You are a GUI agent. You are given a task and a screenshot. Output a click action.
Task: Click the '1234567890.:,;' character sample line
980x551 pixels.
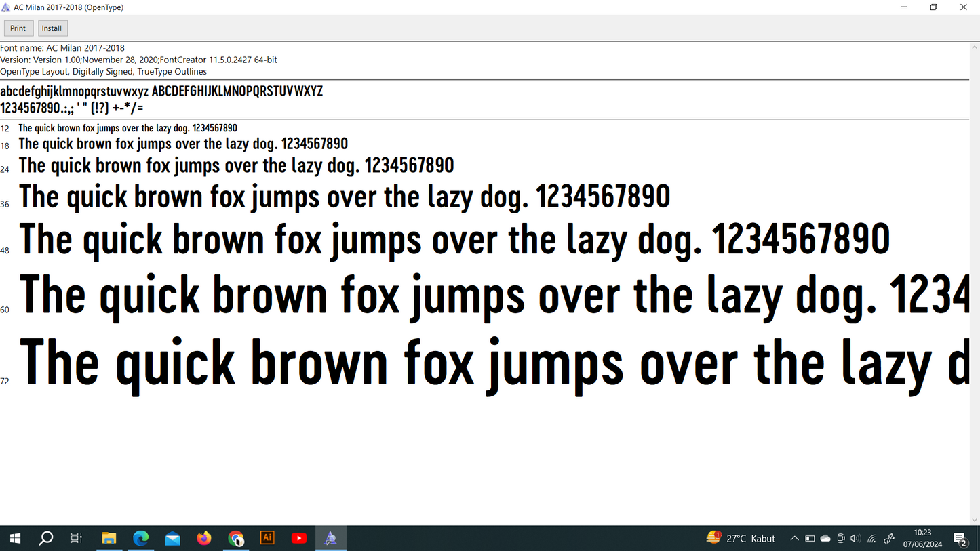click(x=72, y=108)
